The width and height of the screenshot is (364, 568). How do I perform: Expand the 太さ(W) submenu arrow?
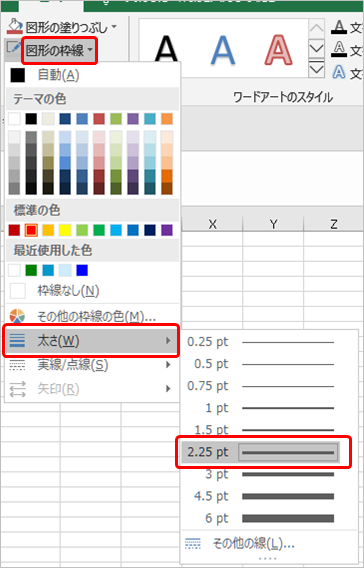[x=168, y=341]
